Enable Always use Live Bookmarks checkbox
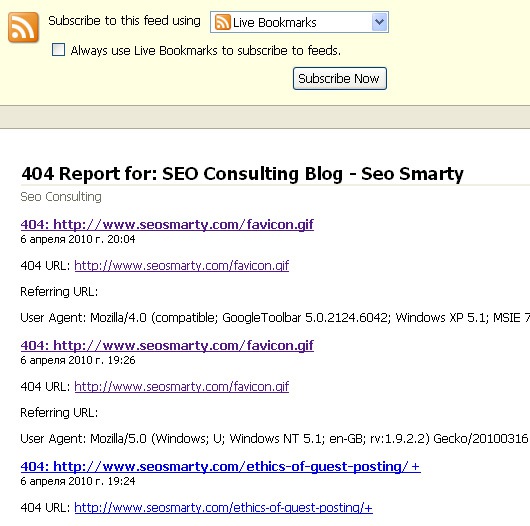Image resolution: width=530 pixels, height=526 pixels. click(58, 50)
